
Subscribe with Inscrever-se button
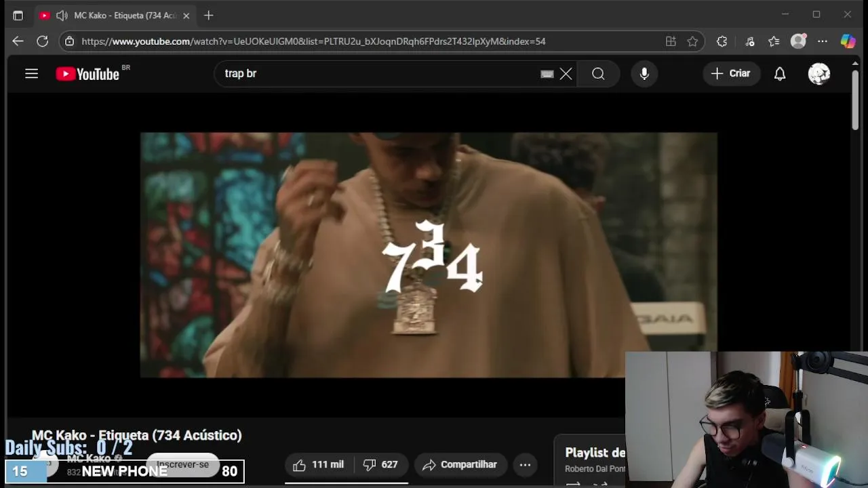(x=182, y=464)
